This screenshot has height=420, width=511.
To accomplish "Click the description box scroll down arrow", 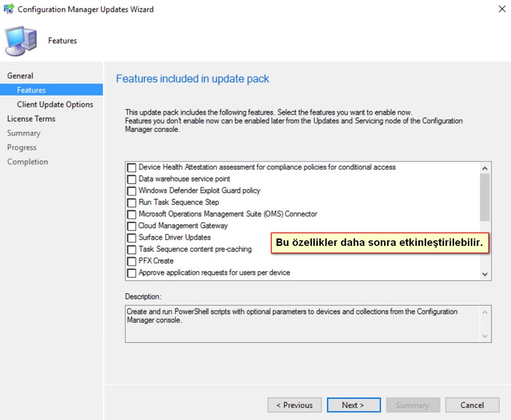I will pos(484,336).
